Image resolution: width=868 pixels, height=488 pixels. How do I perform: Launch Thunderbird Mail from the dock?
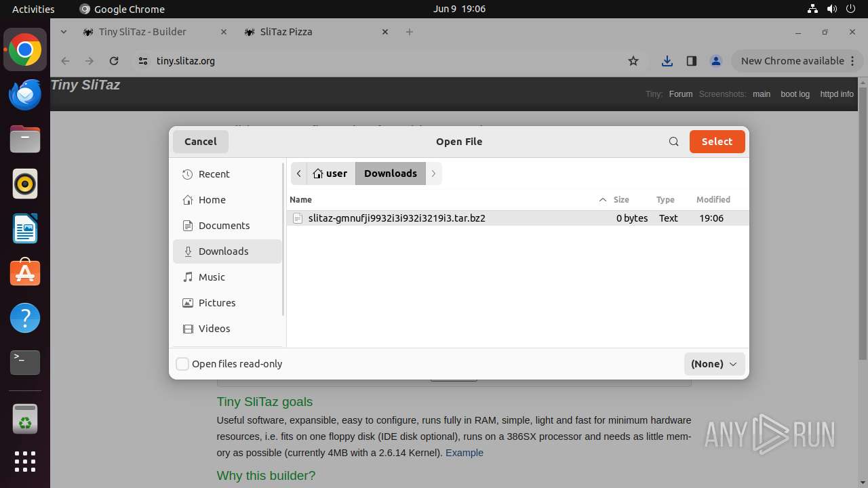25,94
